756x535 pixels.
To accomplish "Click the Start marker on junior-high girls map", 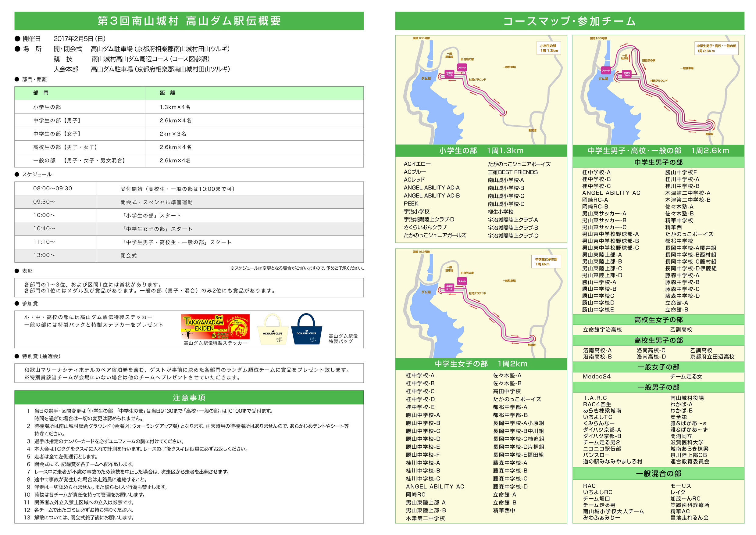I will click(462, 281).
